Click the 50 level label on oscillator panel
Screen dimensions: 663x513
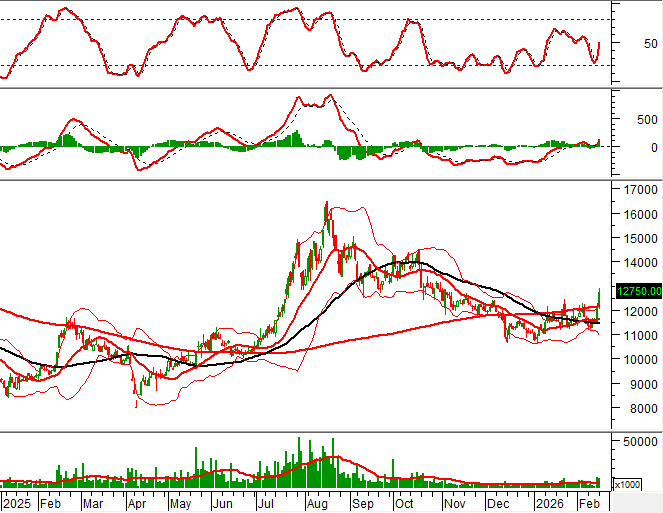(x=650, y=44)
